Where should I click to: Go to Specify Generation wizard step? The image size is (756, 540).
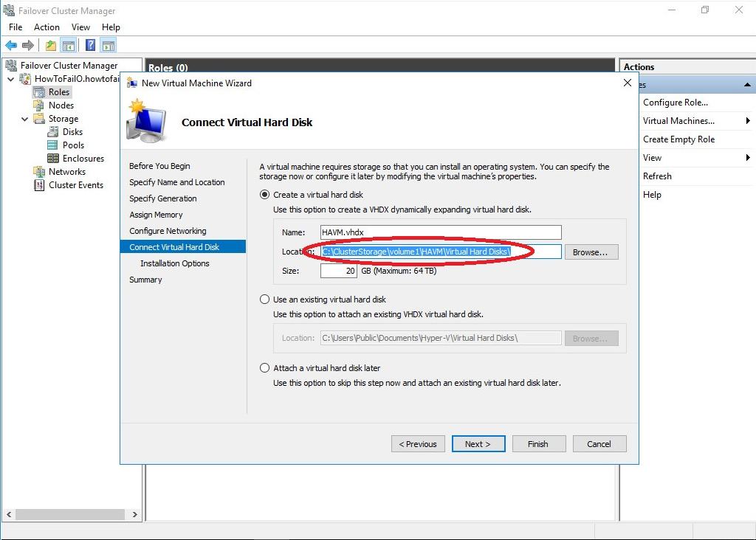163,198
